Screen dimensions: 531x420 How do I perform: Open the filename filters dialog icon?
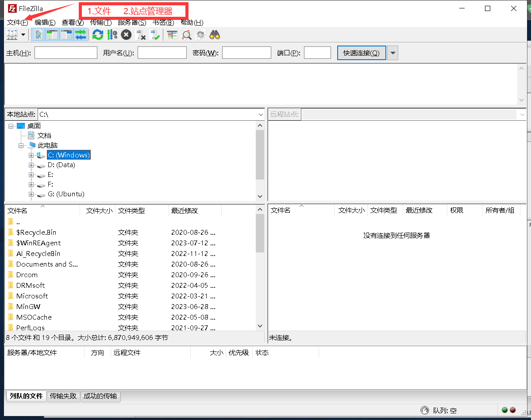coord(172,34)
